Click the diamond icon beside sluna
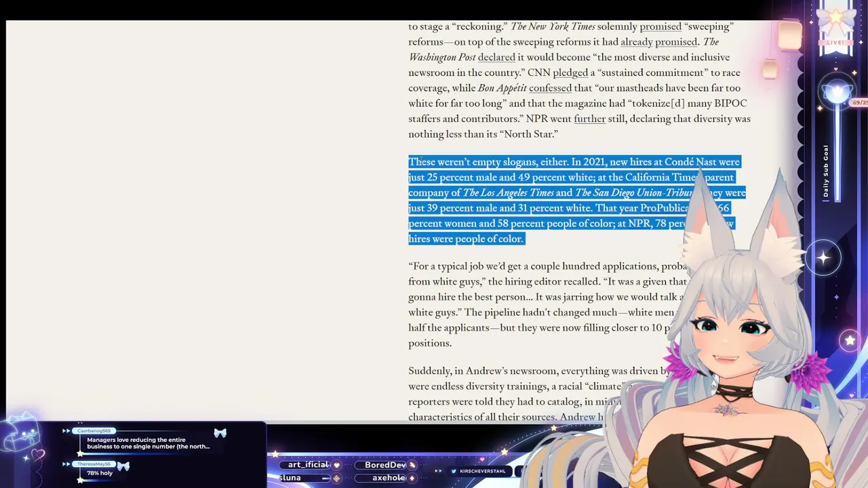 point(336,478)
